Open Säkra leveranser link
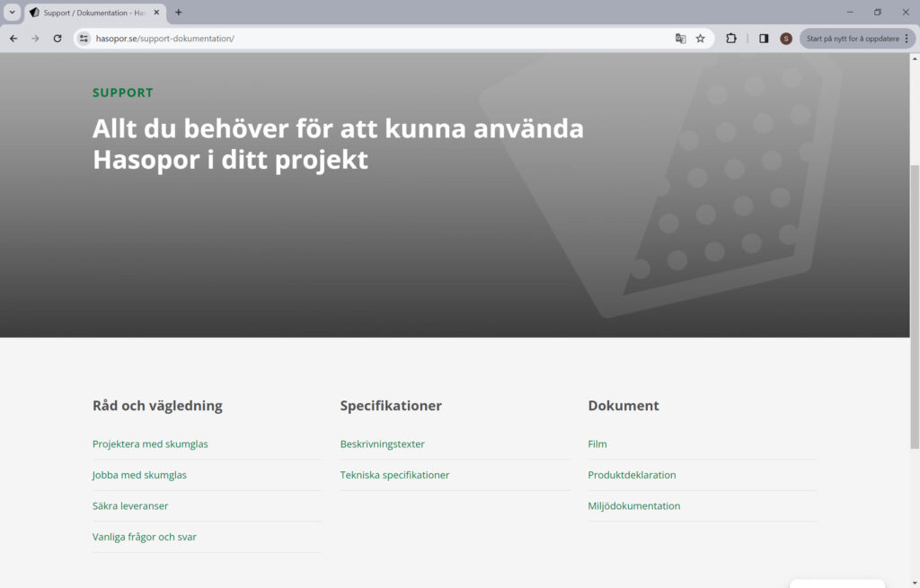This screenshot has width=920, height=588. pyautogui.click(x=130, y=506)
